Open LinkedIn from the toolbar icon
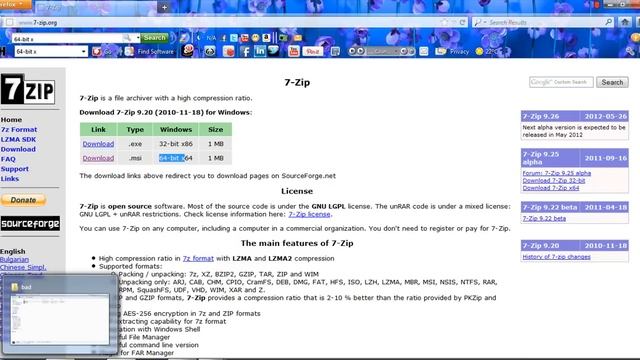 [x=260, y=51]
